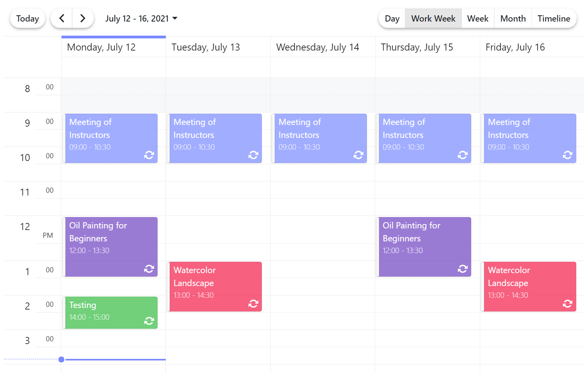Click recurrence icon on Wednesday Instructors meeting

pyautogui.click(x=358, y=155)
